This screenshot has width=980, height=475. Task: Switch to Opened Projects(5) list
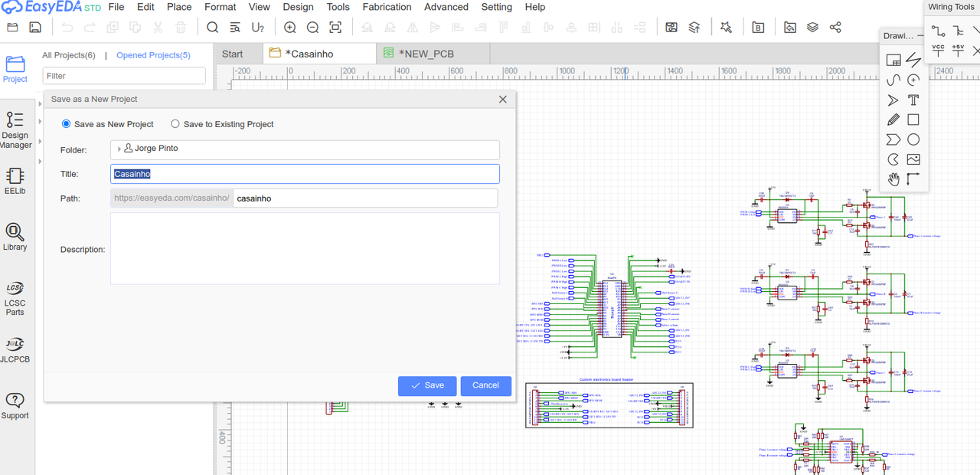pyautogui.click(x=153, y=55)
